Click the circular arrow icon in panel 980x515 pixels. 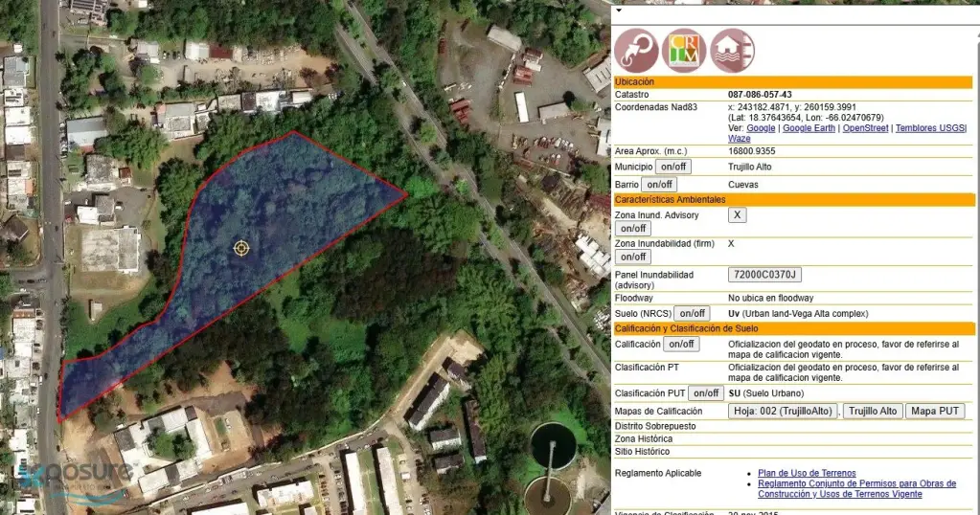[x=636, y=50]
